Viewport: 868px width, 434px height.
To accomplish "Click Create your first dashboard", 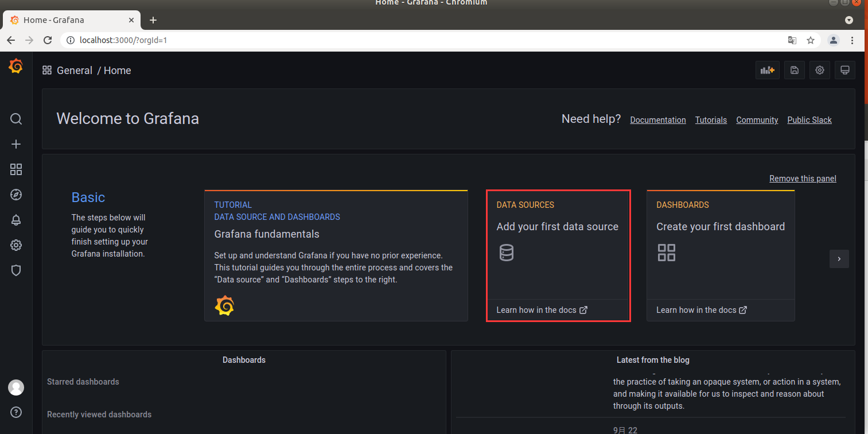I will click(x=721, y=226).
